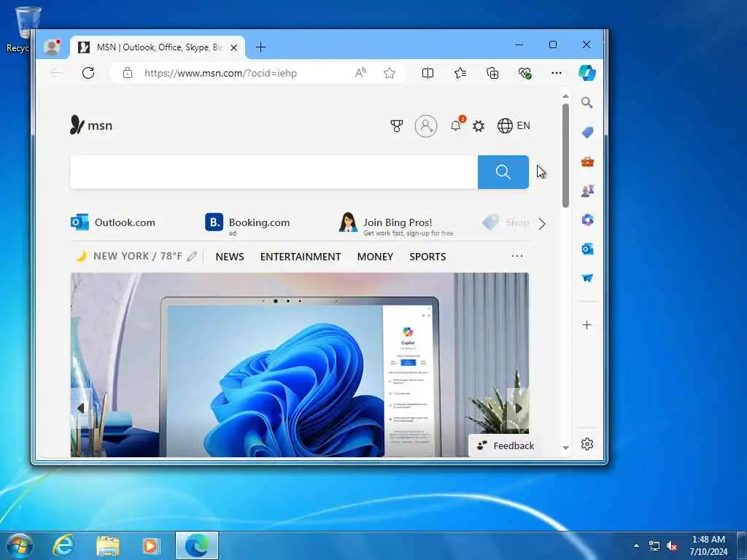
Task: Open the sidebar Drop paper plane icon
Action: (587, 278)
